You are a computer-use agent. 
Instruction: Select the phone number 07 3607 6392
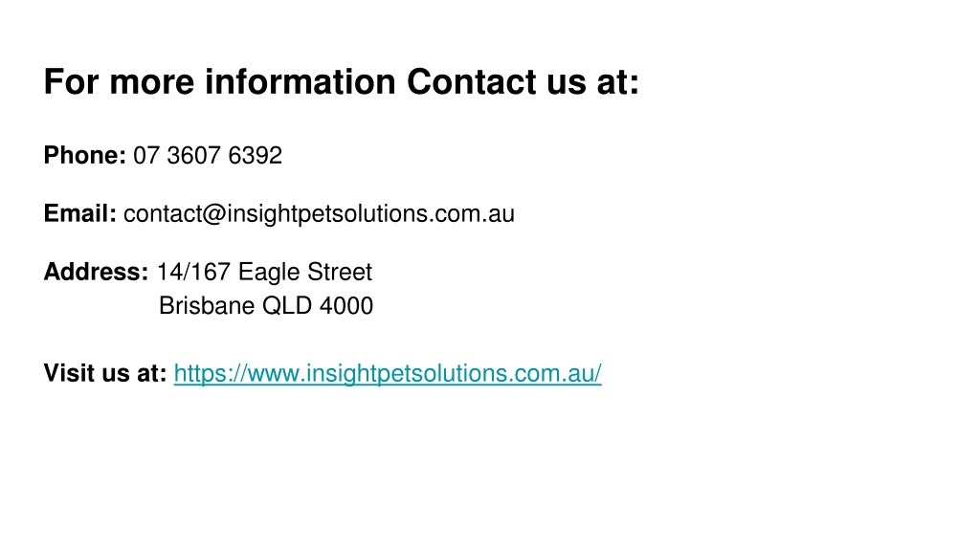(x=208, y=156)
